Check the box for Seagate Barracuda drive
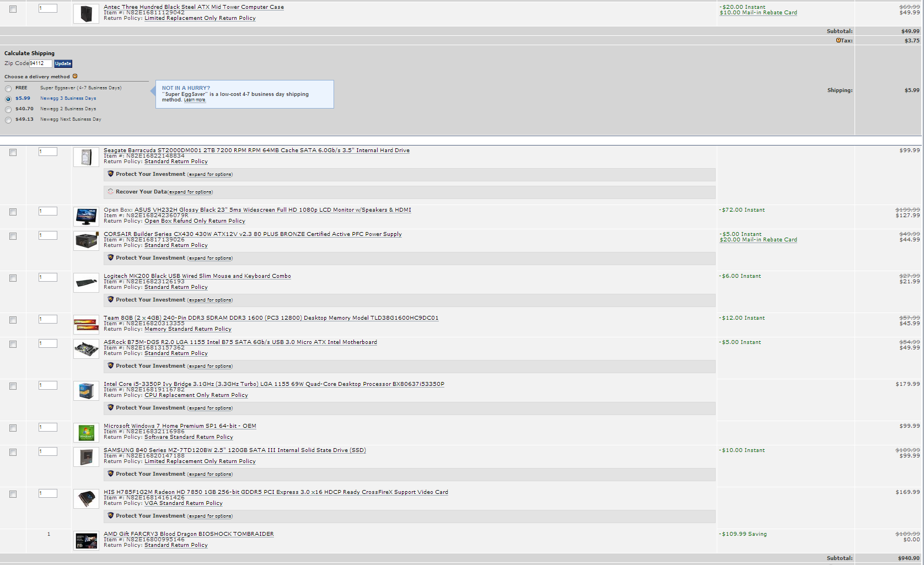The width and height of the screenshot is (924, 565). 13,152
